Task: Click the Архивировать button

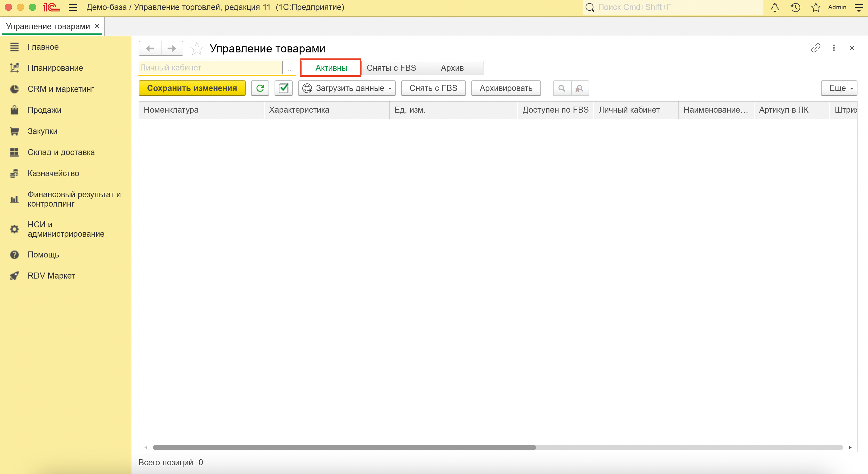Action: [x=506, y=88]
